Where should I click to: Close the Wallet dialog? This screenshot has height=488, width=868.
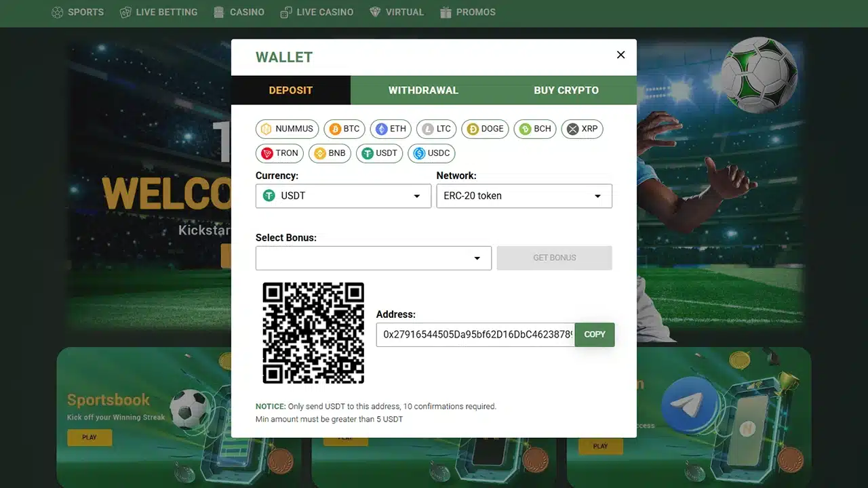point(620,55)
